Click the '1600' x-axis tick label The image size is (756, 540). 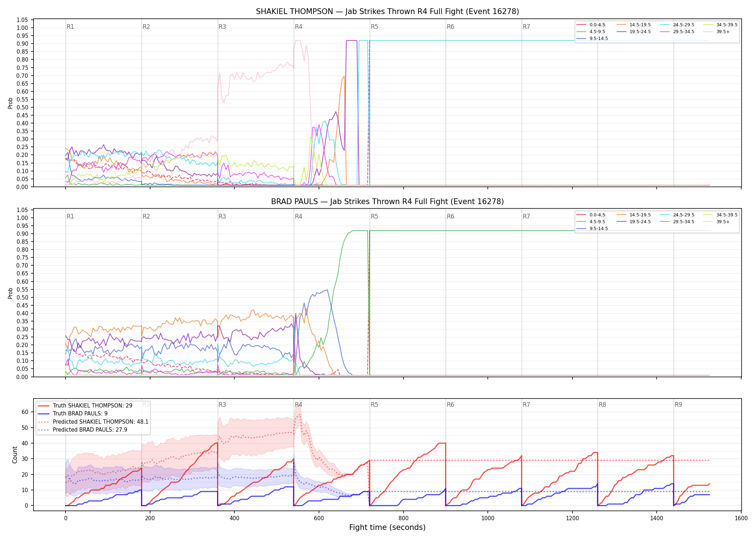(741, 518)
